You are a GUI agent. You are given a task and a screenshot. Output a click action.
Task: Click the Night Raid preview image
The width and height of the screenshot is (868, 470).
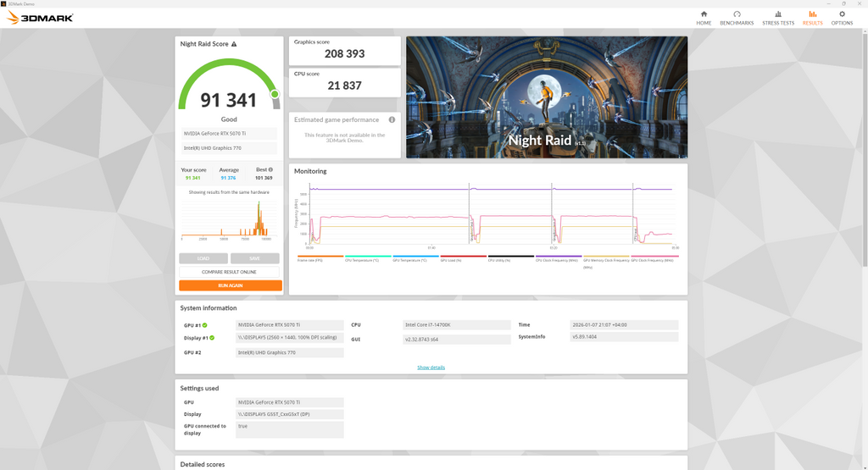[546, 97]
